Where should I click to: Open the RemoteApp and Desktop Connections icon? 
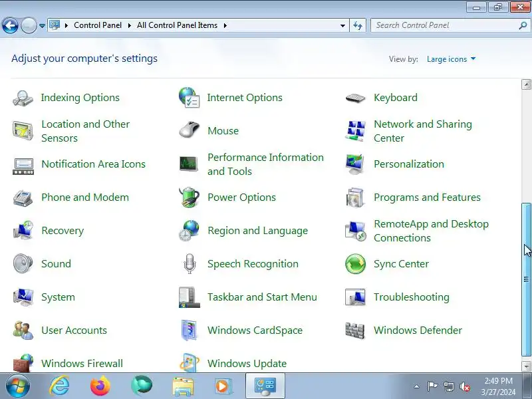355,231
